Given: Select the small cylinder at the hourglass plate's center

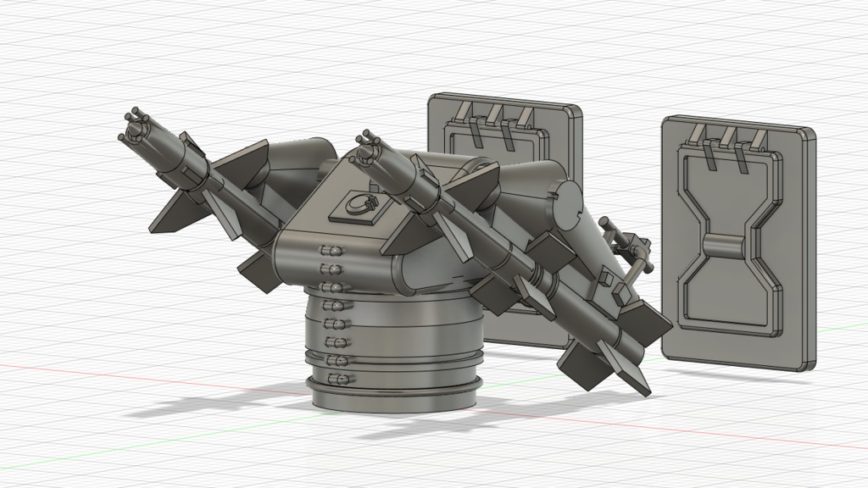Looking at the screenshot, I should 726,247.
